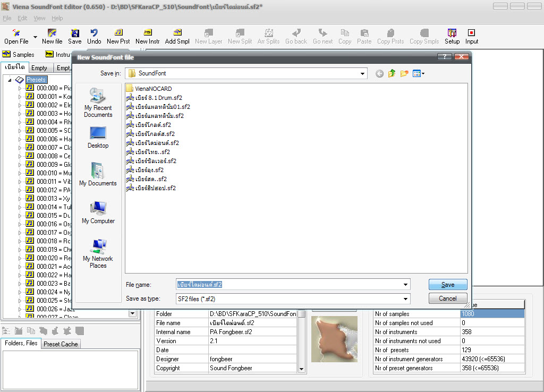Switch to the Preset Cache tab
This screenshot has width=544, height=392.
point(61,344)
